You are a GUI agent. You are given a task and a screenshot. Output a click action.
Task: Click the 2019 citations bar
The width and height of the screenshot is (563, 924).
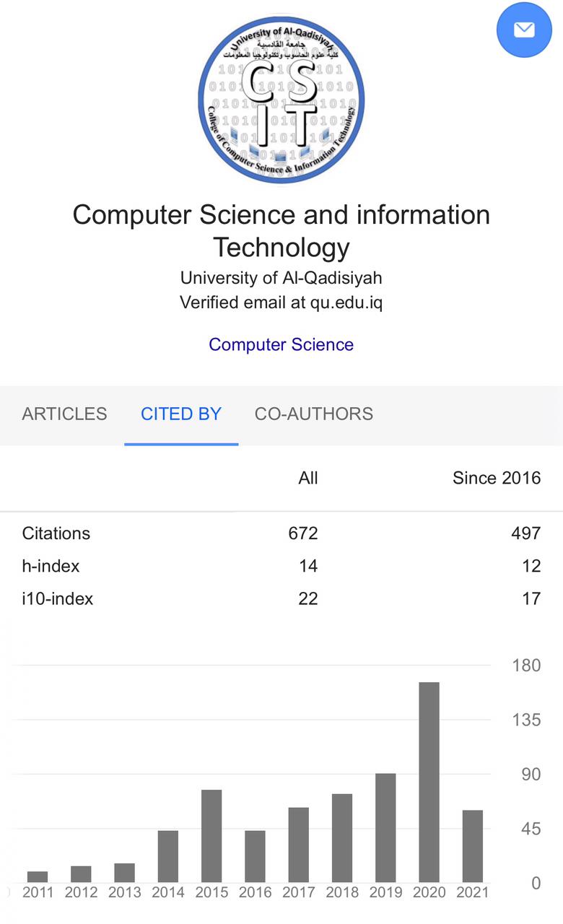tap(385, 827)
